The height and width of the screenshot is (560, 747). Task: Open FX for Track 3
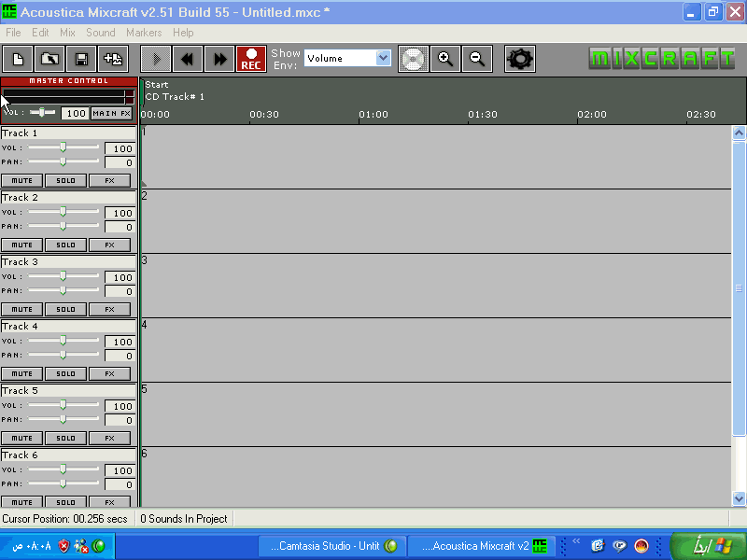point(109,309)
